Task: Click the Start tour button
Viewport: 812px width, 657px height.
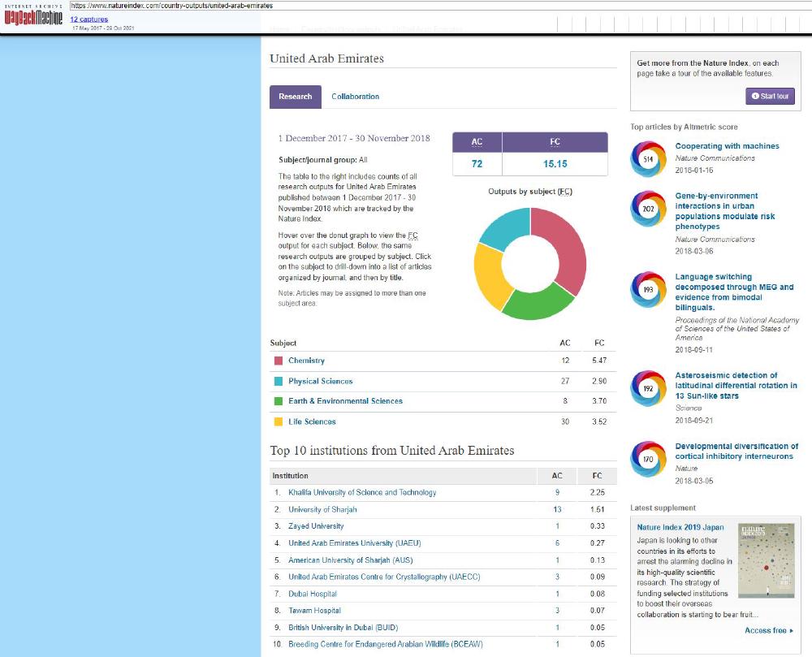Action: click(770, 96)
